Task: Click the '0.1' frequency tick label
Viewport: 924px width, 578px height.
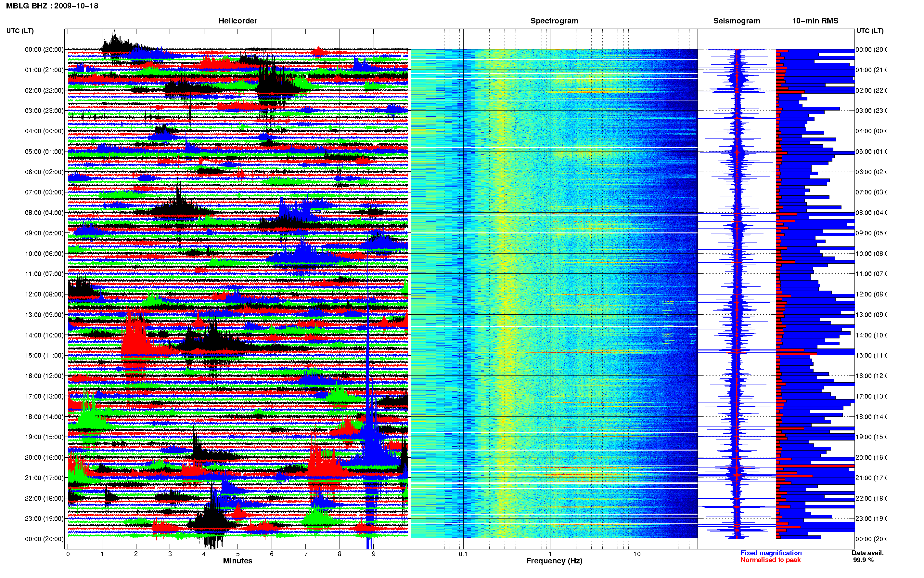Action: pos(463,554)
